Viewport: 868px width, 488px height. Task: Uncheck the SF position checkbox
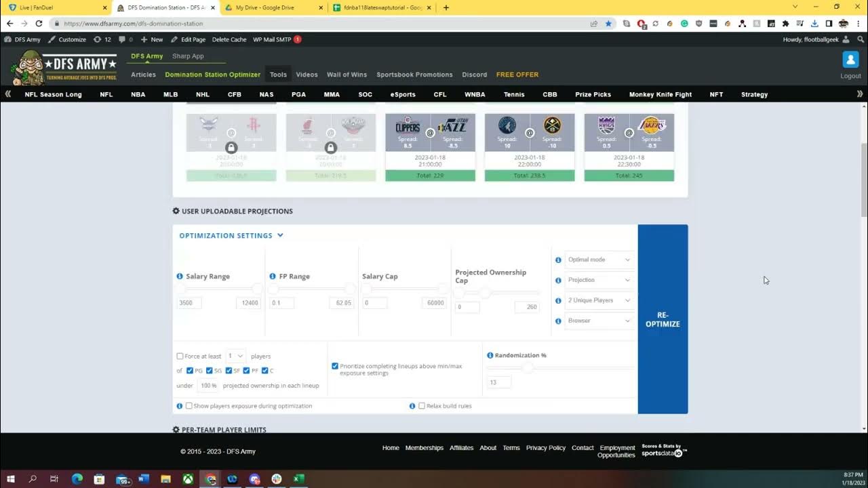pos(229,371)
